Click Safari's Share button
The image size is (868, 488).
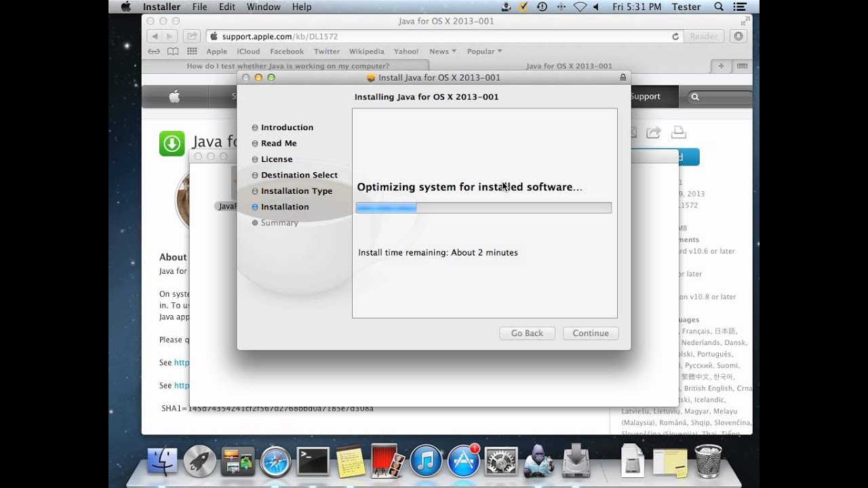[192, 36]
